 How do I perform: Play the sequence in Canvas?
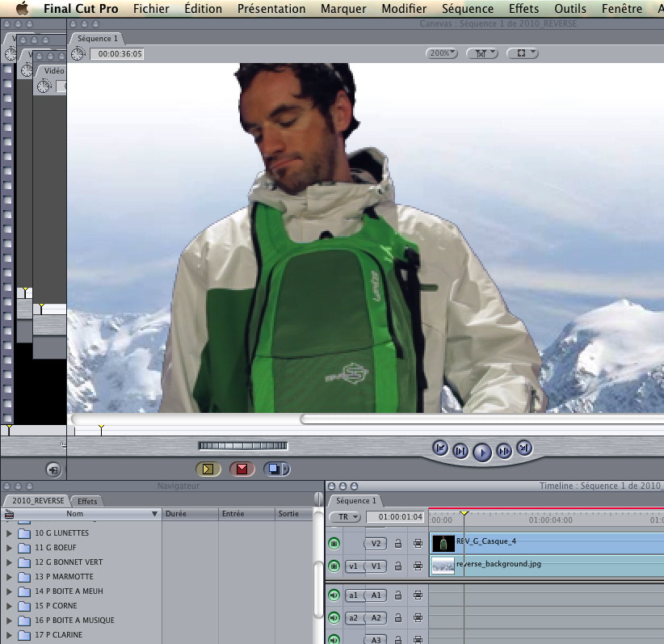coord(482,452)
